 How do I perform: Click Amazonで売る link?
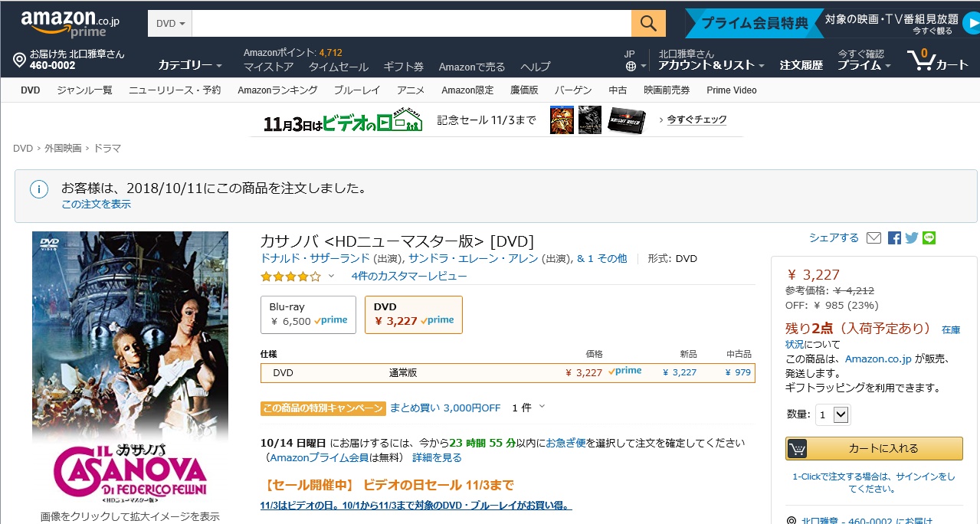[x=472, y=67]
